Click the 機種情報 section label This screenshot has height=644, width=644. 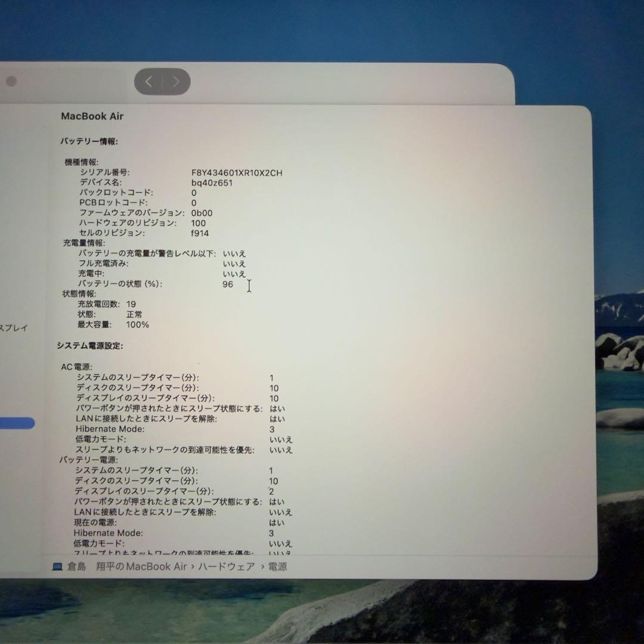pyautogui.click(x=81, y=162)
